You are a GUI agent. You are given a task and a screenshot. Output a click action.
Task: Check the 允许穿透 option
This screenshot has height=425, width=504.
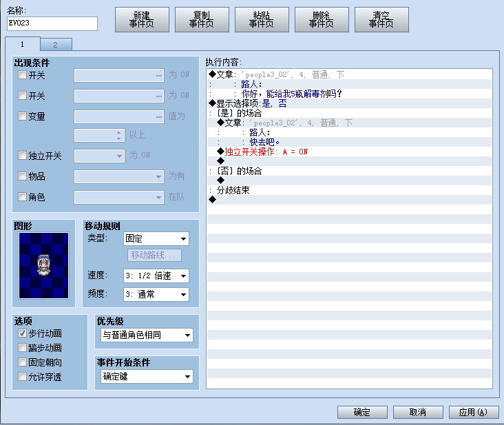click(22, 377)
